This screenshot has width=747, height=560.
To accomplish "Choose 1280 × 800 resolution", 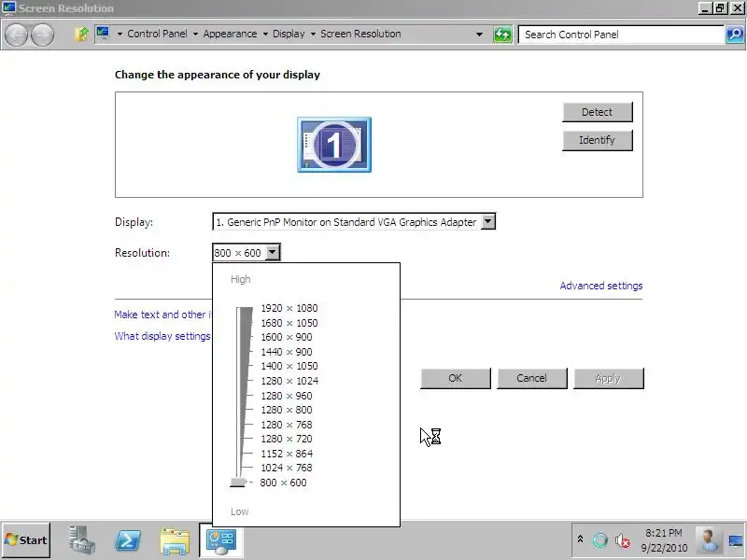I will point(287,410).
